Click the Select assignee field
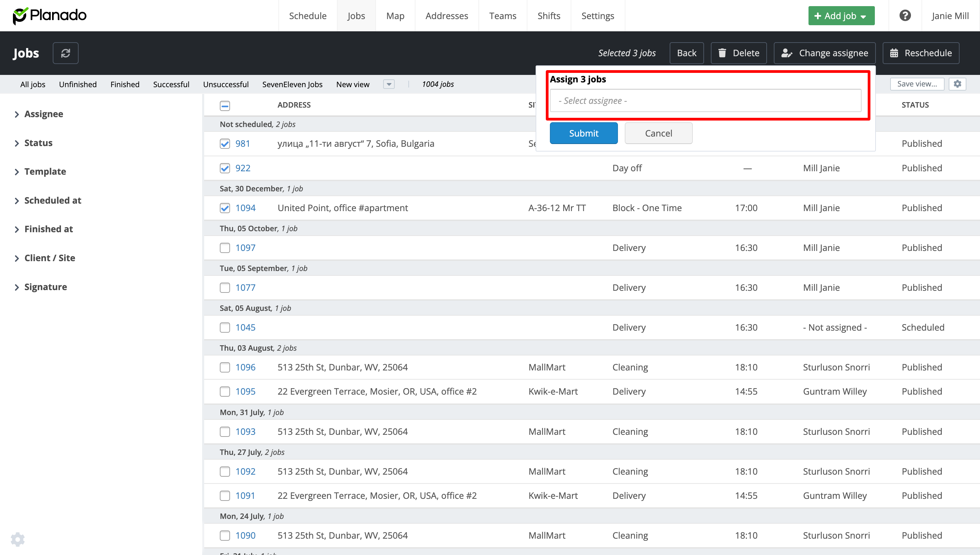This screenshot has width=980, height=555. (705, 101)
